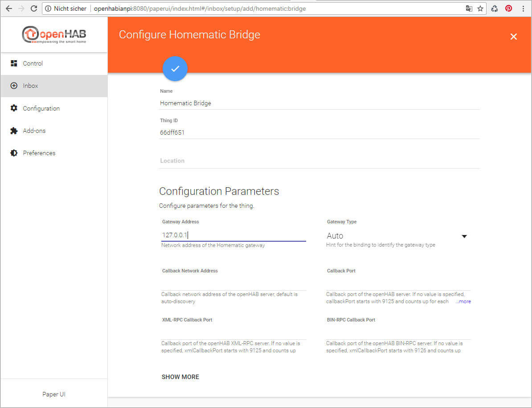Click the Preferences brightness icon
Screen dimensions: 532x408
pos(14,153)
